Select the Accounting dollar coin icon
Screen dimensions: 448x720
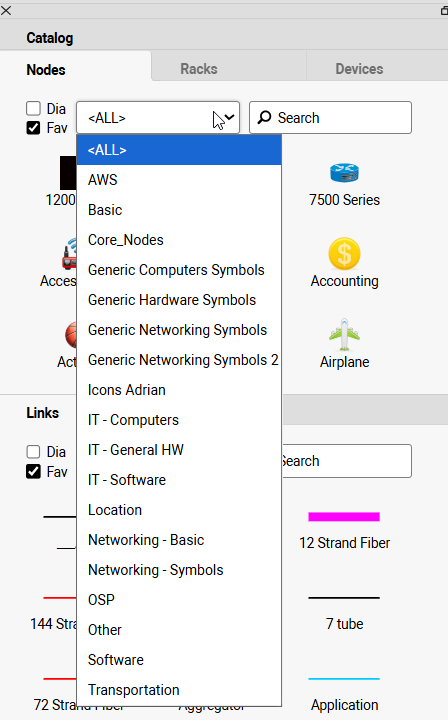(344, 253)
